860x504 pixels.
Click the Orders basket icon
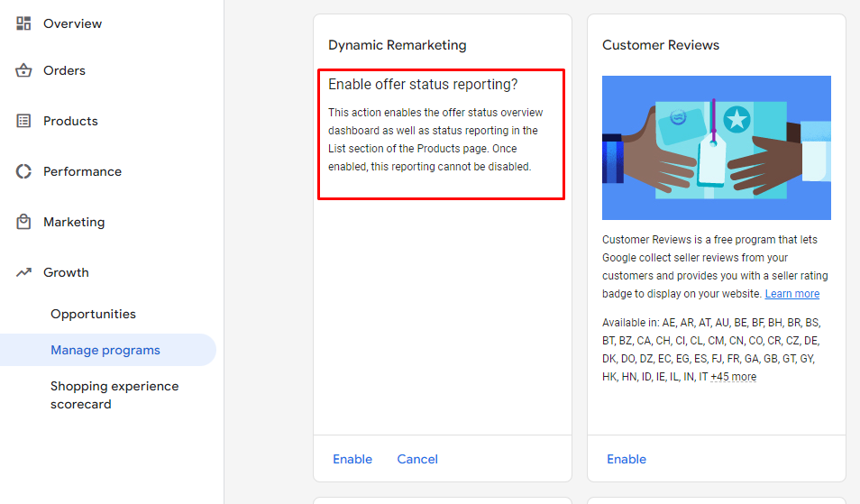pos(23,71)
